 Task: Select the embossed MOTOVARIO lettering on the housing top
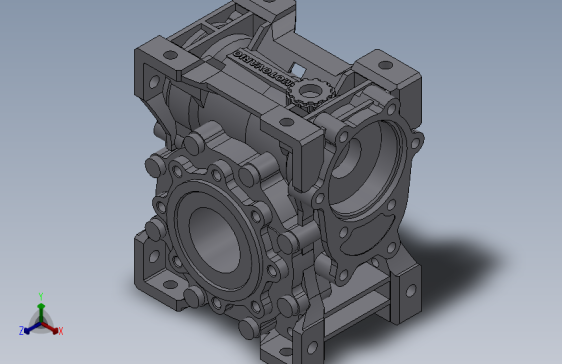263,68
